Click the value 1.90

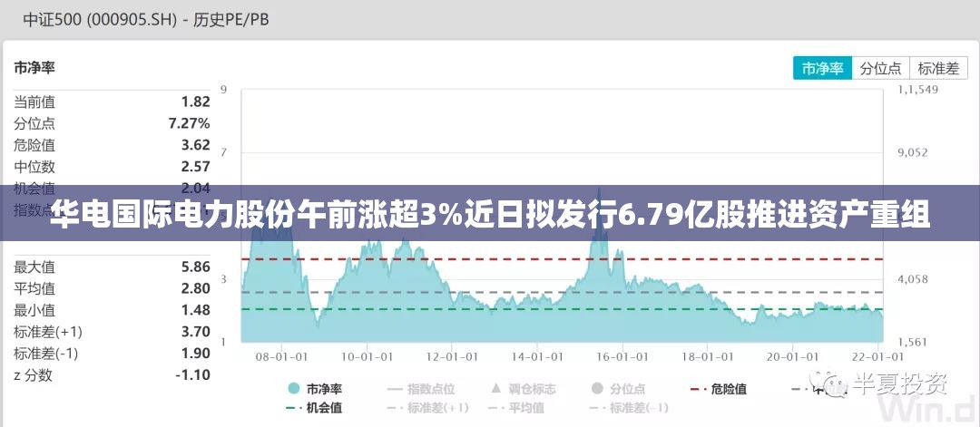pos(196,354)
